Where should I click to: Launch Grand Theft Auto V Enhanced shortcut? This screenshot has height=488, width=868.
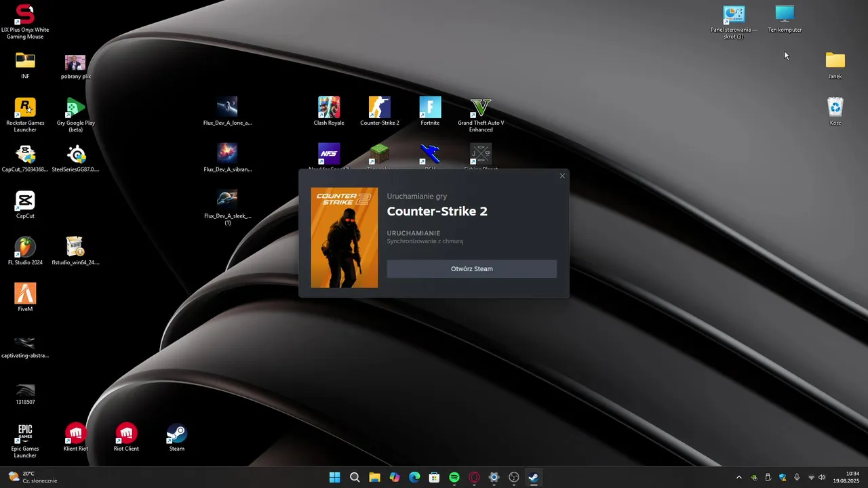(481, 114)
